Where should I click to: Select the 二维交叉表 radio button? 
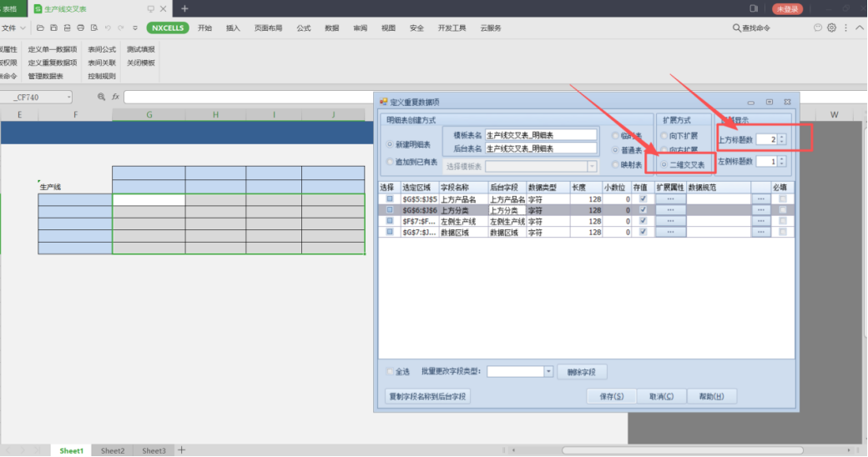tap(664, 164)
